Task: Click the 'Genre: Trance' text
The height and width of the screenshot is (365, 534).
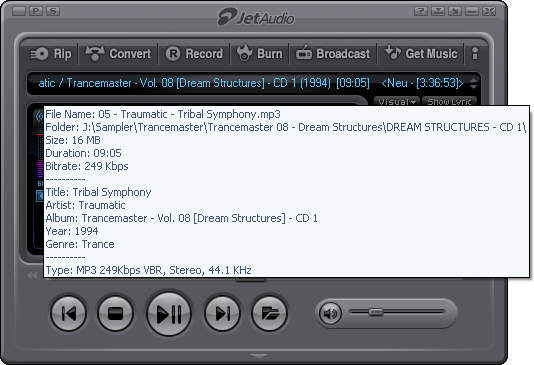Action: (80, 244)
